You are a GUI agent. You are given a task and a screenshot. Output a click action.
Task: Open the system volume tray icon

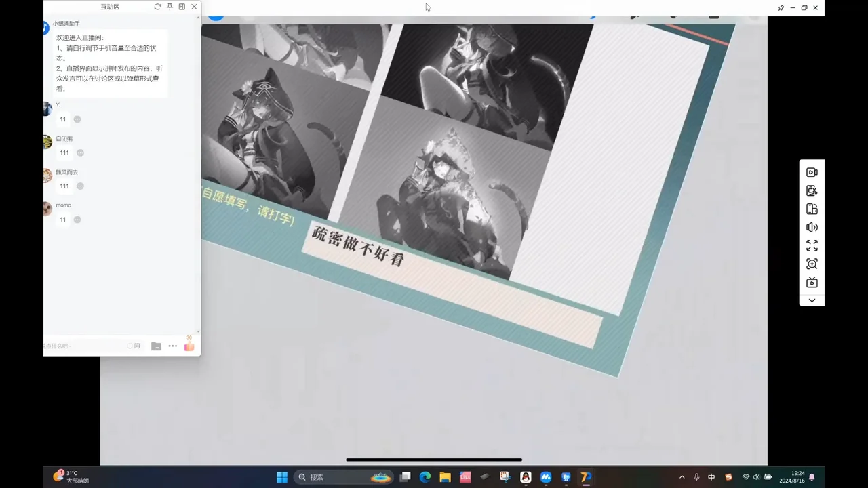757,477
